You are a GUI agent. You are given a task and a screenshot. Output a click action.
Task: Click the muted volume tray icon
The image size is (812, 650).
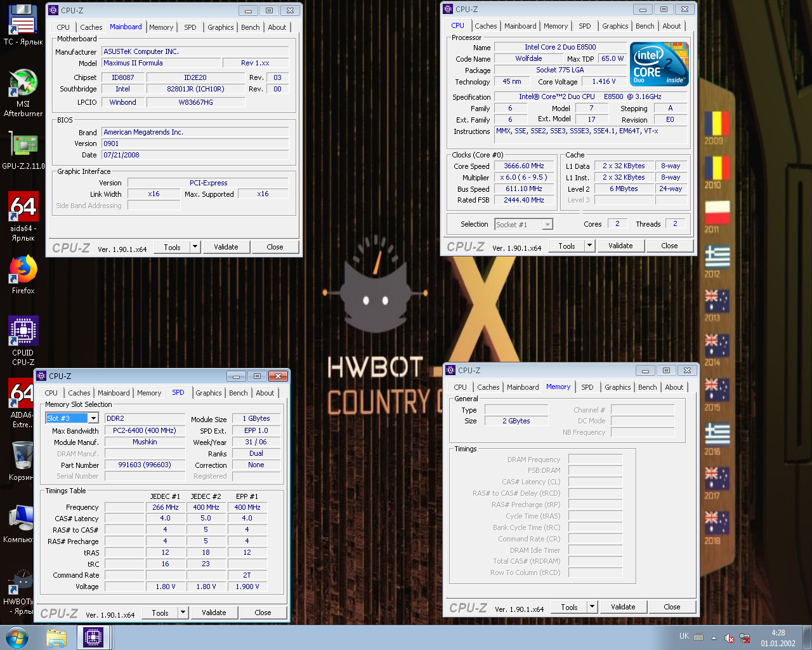(x=730, y=638)
